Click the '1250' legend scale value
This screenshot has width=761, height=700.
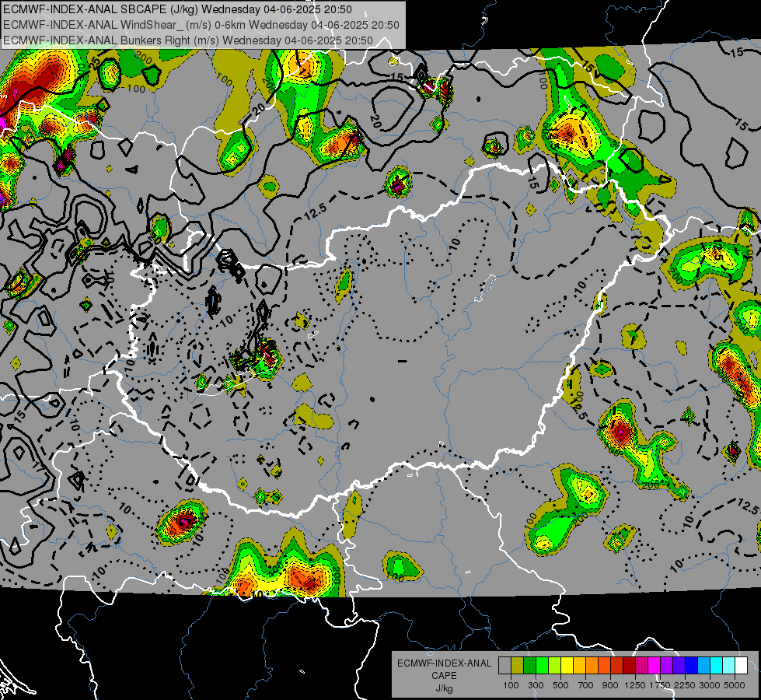click(635, 685)
